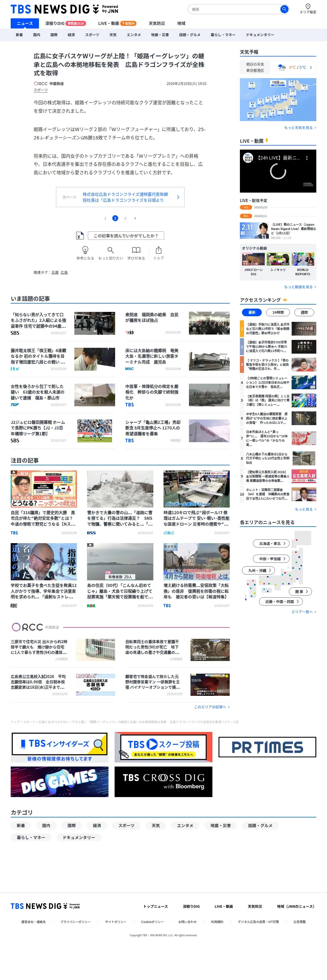Select the 最新 ranking tab
The height and width of the screenshot is (980, 327).
point(252,312)
